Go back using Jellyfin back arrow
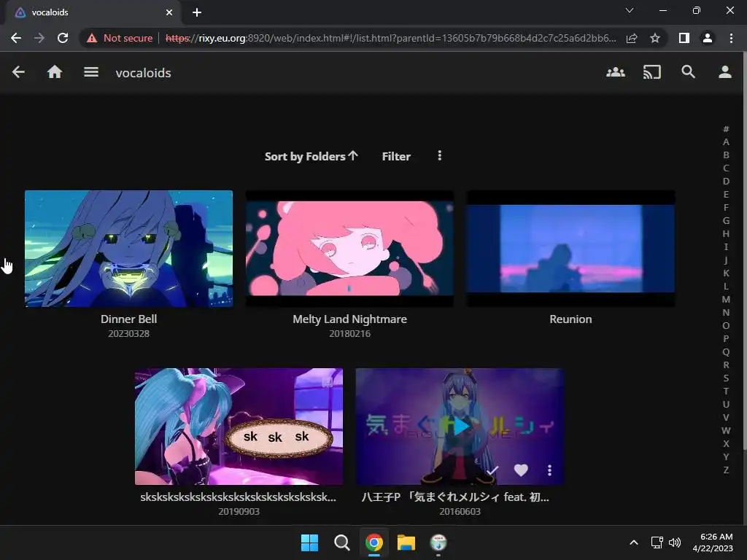Image resolution: width=747 pixels, height=560 pixels. pos(18,72)
